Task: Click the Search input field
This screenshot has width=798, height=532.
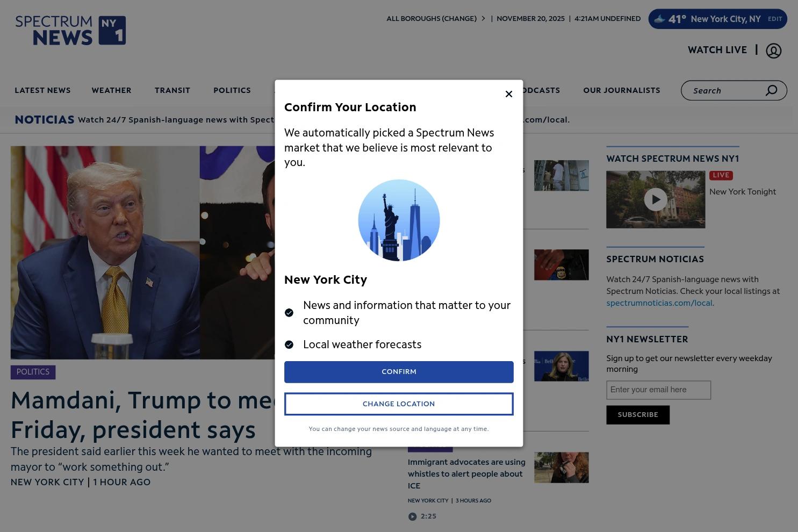Action: [x=725, y=90]
